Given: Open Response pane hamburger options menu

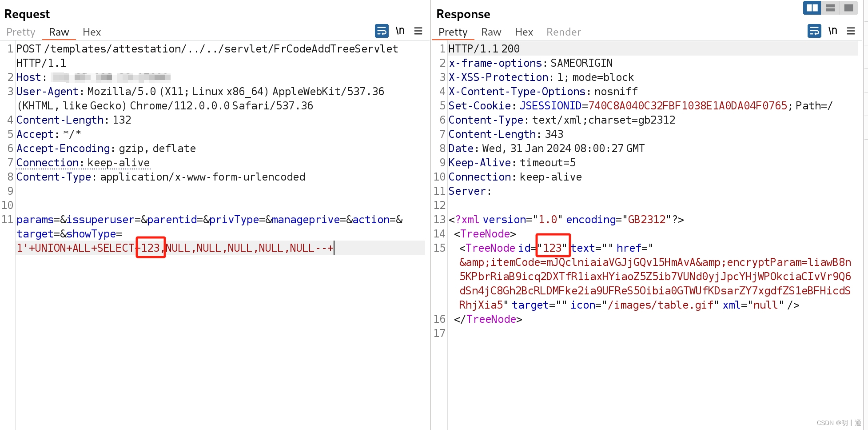Looking at the screenshot, I should pyautogui.click(x=851, y=31).
